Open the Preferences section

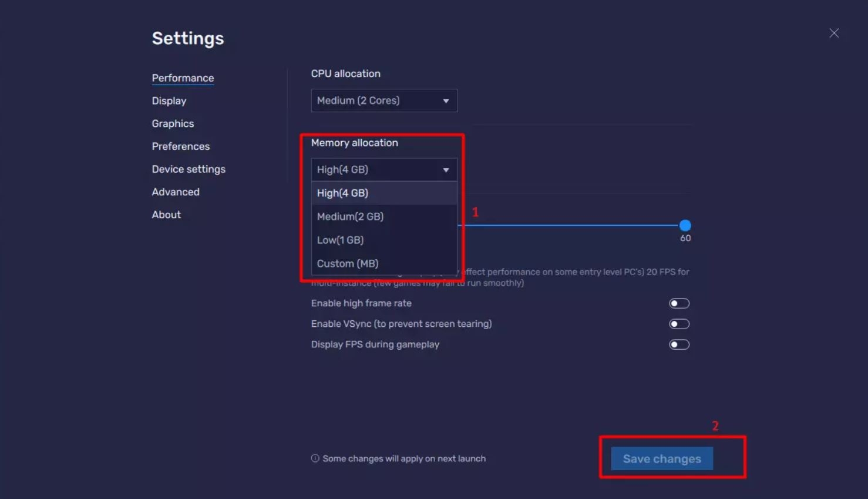coord(181,146)
